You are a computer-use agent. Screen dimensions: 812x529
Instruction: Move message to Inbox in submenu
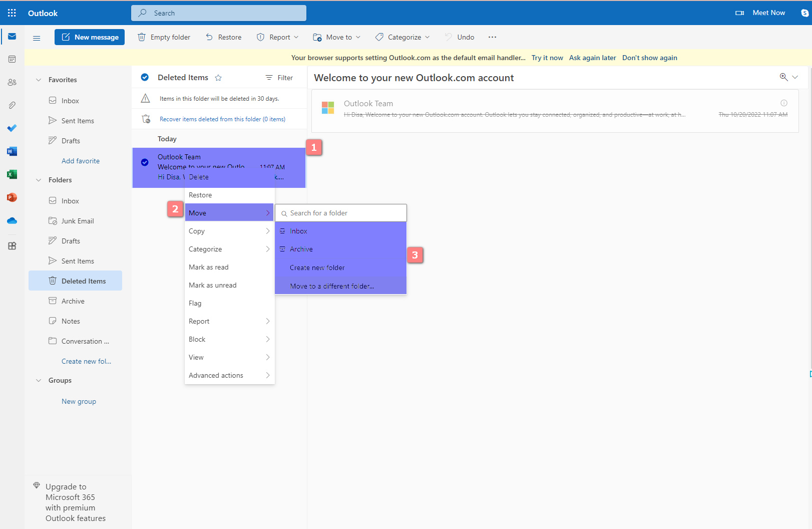point(341,231)
